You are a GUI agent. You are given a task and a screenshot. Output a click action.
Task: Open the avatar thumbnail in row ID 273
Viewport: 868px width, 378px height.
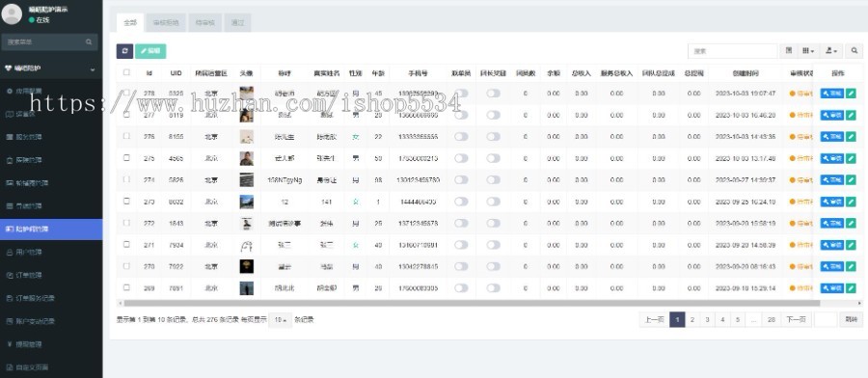pyautogui.click(x=246, y=202)
